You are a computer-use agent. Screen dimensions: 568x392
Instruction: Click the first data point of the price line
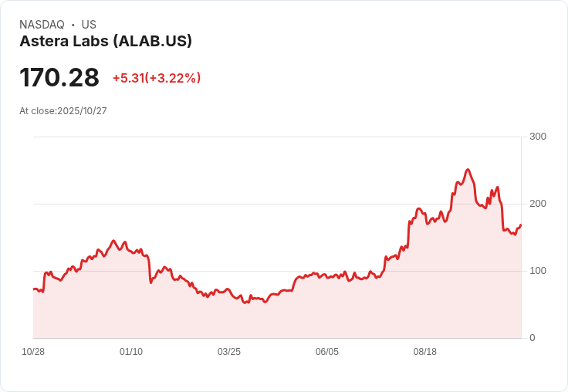(x=34, y=289)
